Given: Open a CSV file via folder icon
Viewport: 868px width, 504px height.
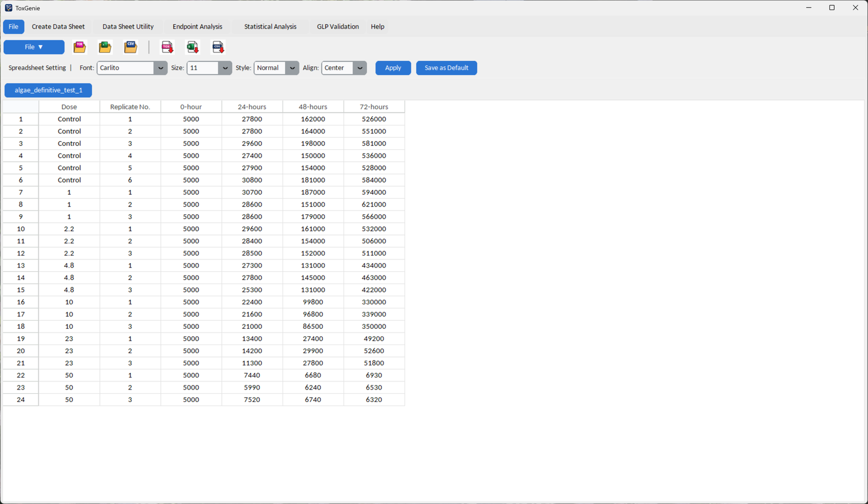Looking at the screenshot, I should (131, 47).
